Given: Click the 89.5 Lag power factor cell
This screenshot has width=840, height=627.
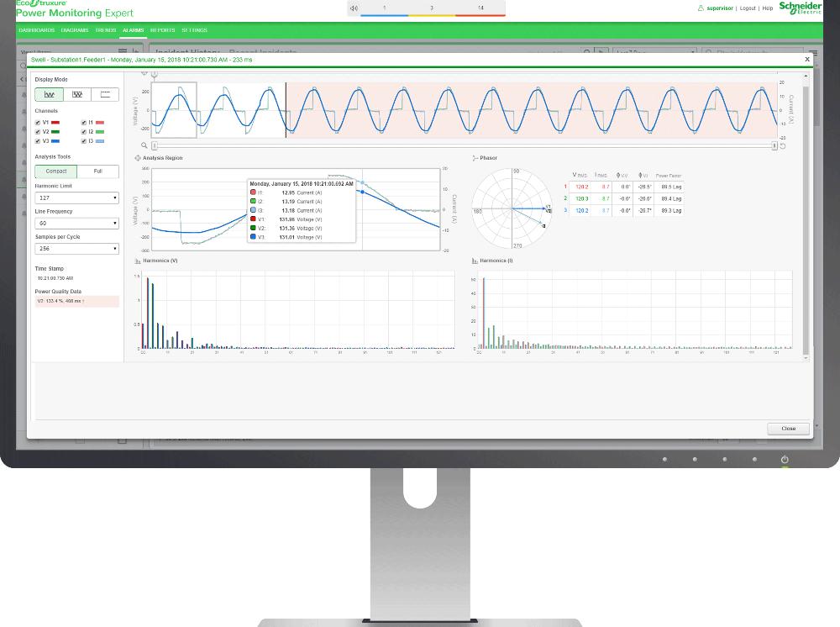Looking at the screenshot, I should (x=670, y=187).
